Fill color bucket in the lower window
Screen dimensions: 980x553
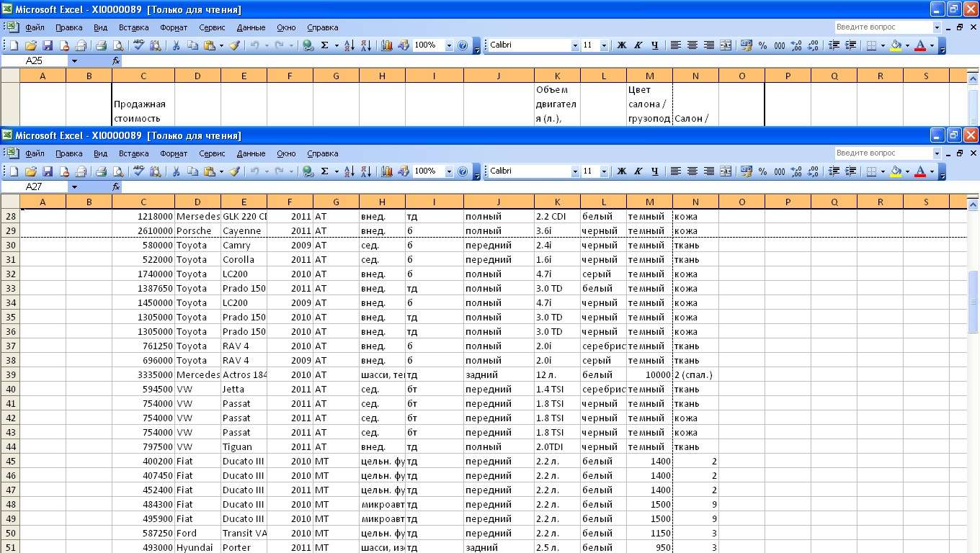pyautogui.click(x=896, y=171)
